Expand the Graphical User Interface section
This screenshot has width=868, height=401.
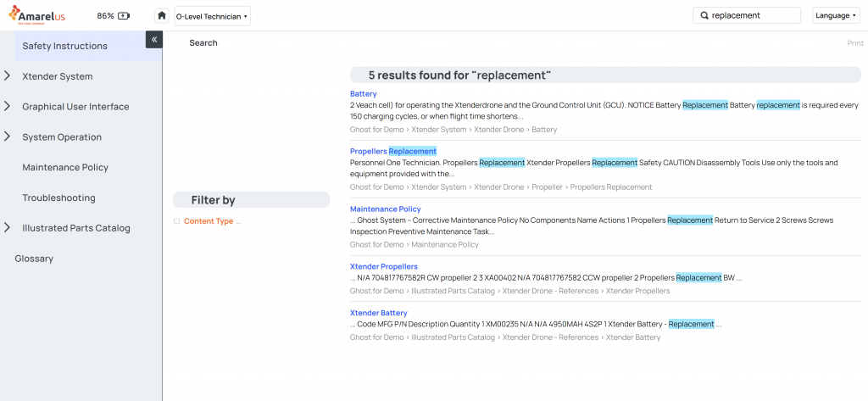8,107
